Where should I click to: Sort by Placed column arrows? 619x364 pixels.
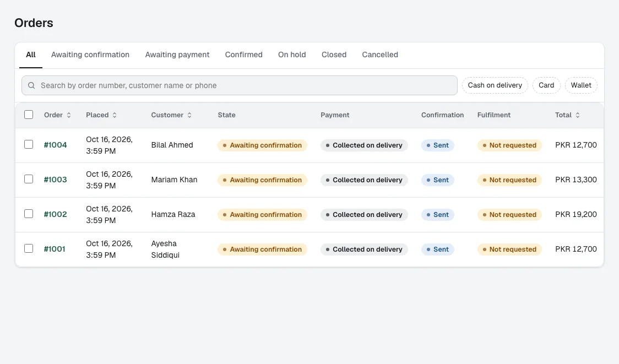point(115,115)
